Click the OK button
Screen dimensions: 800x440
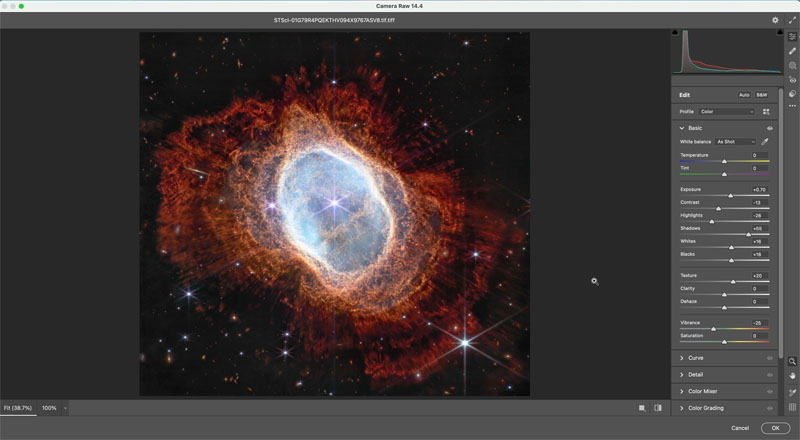coord(775,428)
